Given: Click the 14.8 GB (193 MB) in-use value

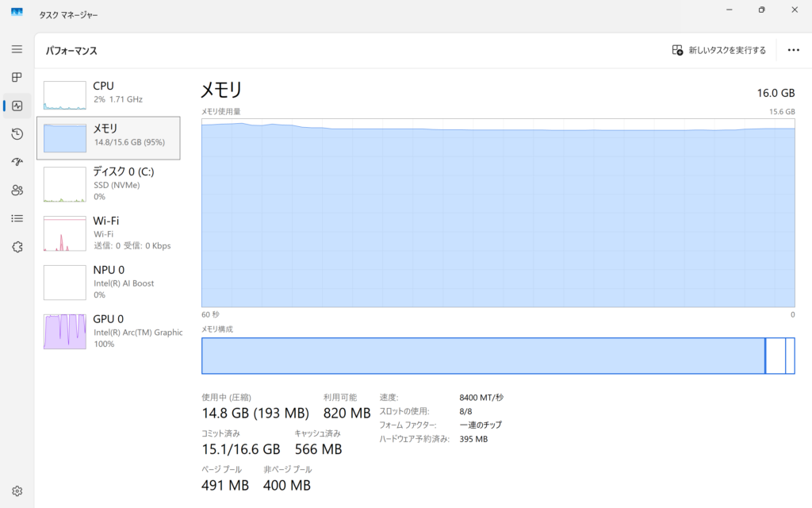Looking at the screenshot, I should (x=255, y=413).
